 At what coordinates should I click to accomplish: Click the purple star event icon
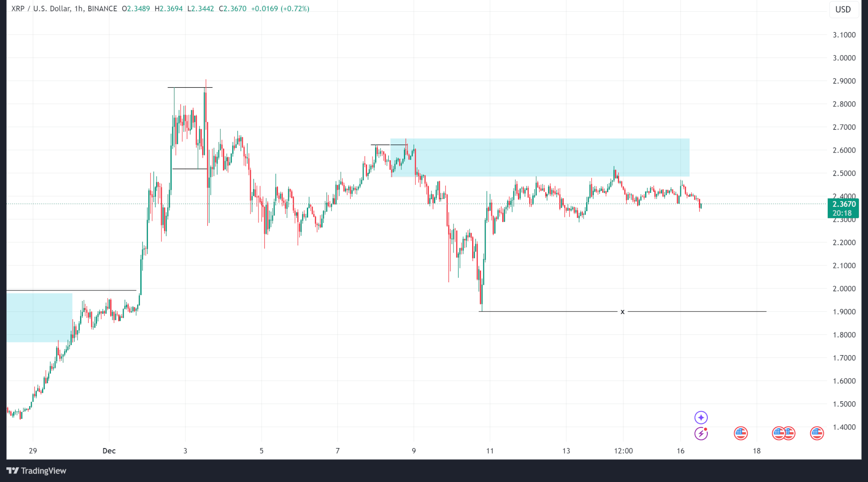[x=701, y=418]
